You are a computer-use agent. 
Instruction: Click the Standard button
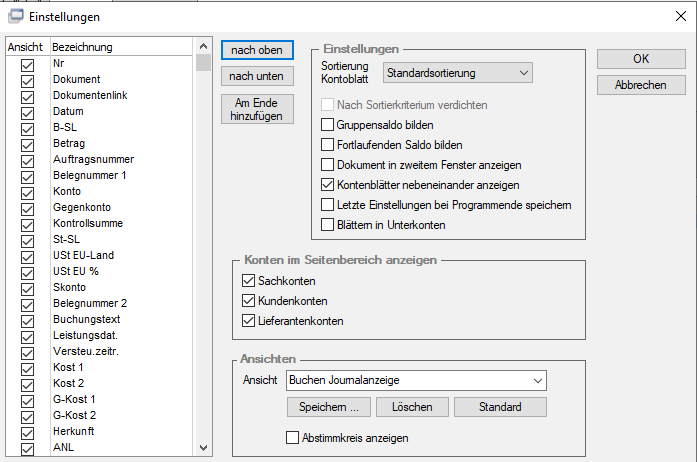500,407
